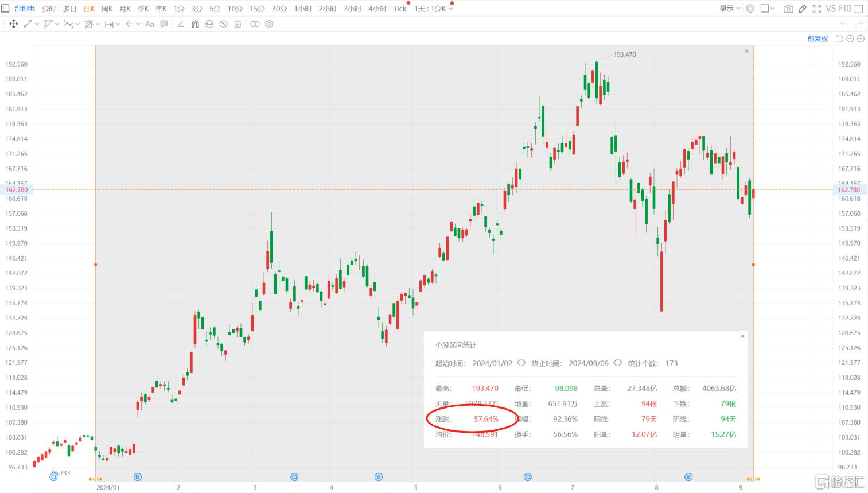Toggle the left sidebar panel

(x=5, y=9)
